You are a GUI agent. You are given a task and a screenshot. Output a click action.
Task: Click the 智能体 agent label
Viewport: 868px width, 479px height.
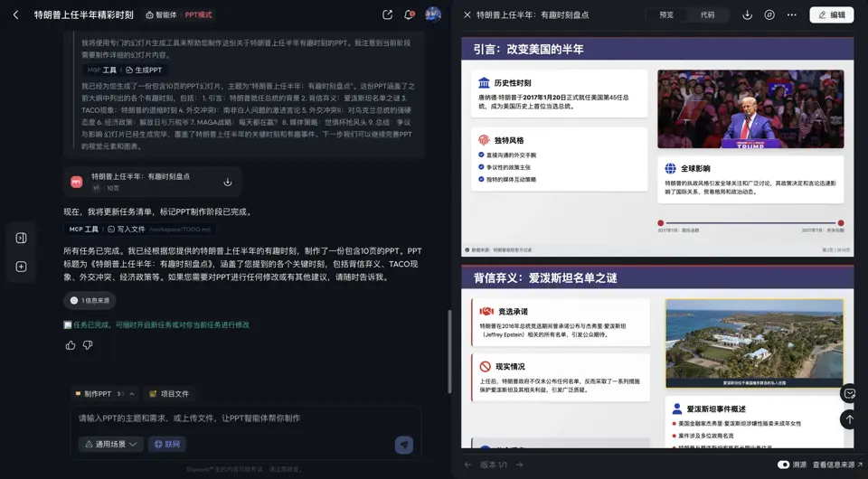click(x=161, y=15)
